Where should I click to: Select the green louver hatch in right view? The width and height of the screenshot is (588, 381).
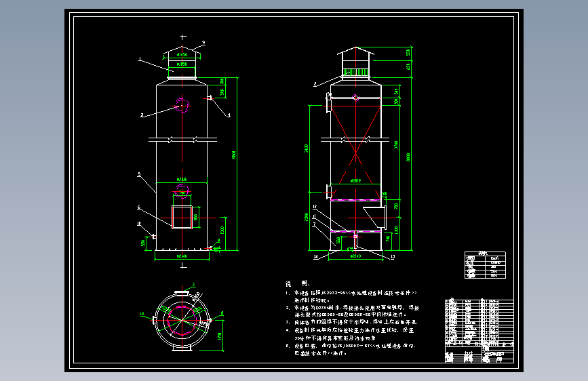(355, 72)
